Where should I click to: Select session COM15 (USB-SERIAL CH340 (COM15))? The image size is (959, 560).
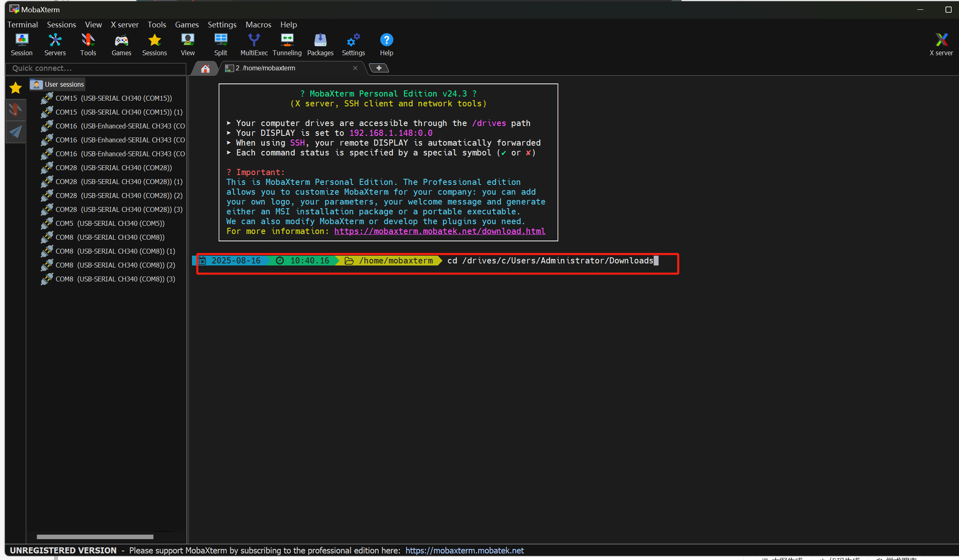(x=106, y=98)
